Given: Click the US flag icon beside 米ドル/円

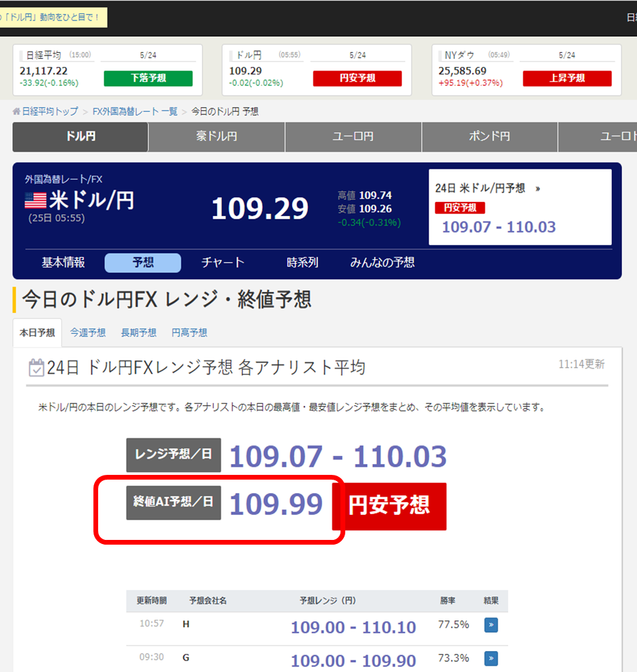Looking at the screenshot, I should (37, 199).
